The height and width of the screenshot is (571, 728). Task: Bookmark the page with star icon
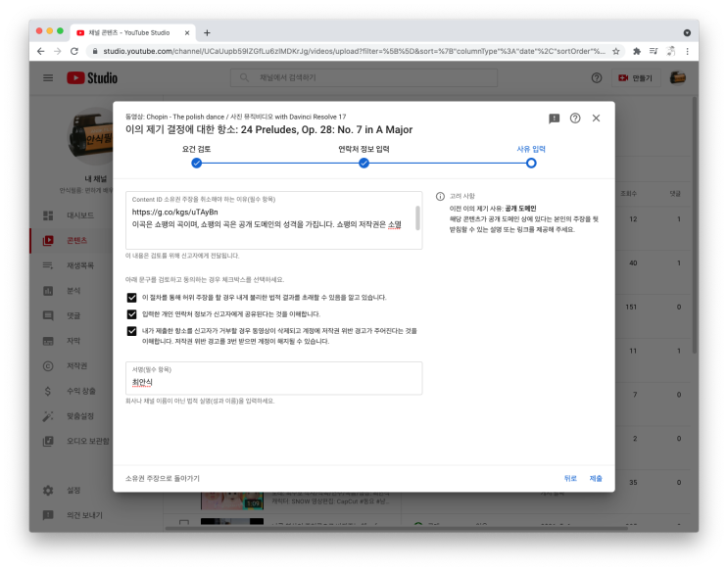[616, 51]
